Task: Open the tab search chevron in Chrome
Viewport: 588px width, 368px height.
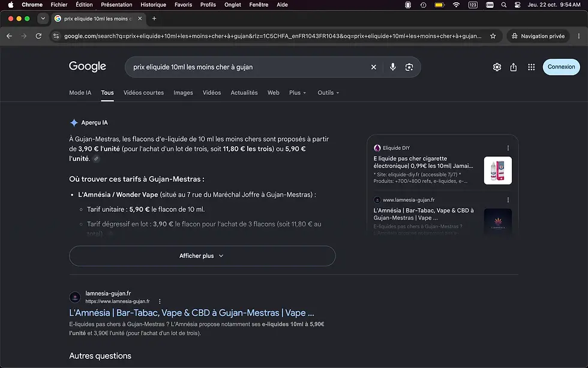Action: click(43, 19)
